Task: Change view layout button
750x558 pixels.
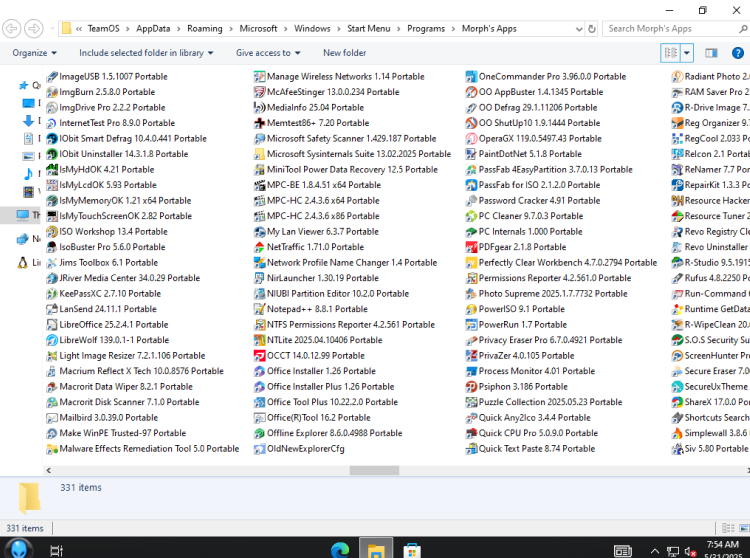Action: click(671, 53)
